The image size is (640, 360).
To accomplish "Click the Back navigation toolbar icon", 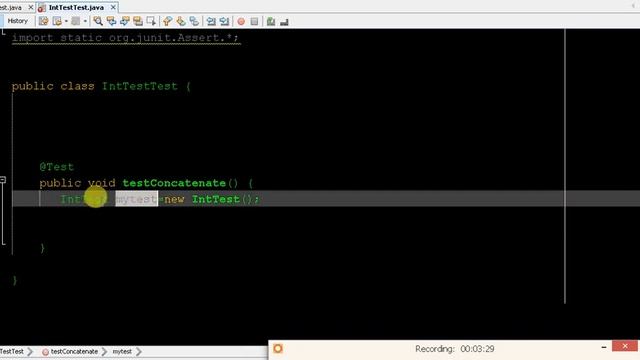I will 57,21.
